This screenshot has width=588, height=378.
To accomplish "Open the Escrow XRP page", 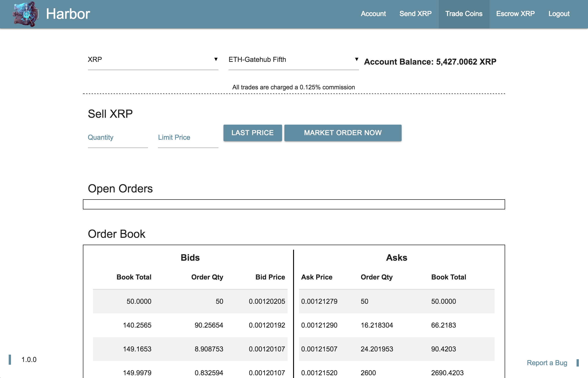I will tap(515, 14).
